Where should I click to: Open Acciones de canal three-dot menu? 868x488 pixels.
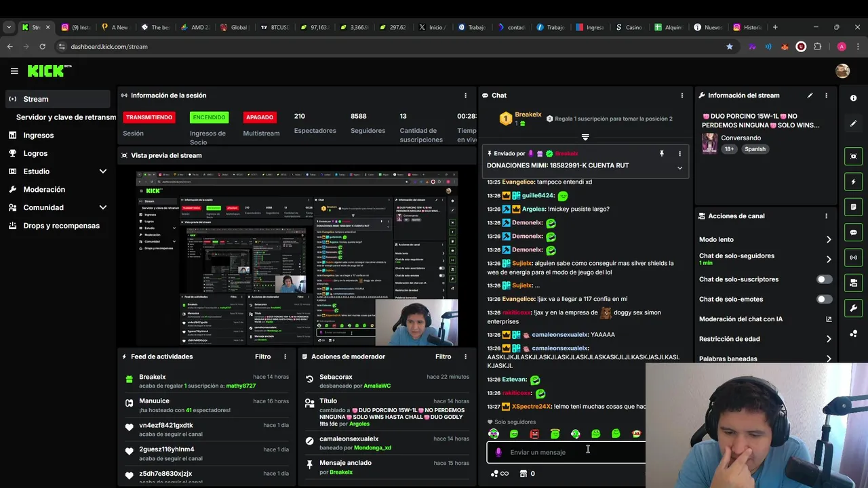826,216
